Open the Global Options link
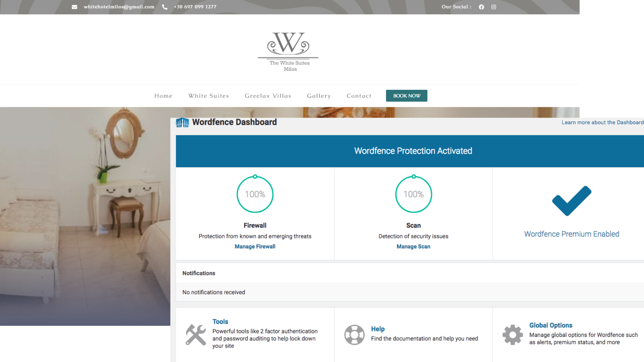Screen dimensions: 644x362 pos(551,325)
